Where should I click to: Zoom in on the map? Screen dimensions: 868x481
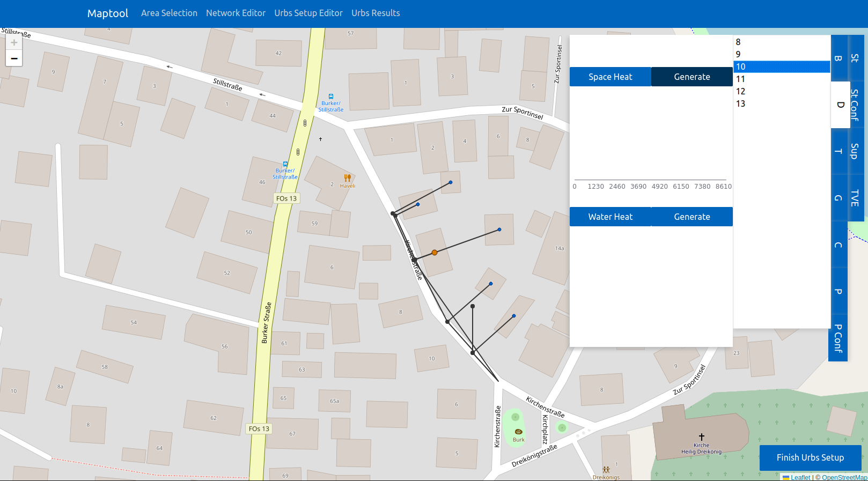[x=14, y=43]
